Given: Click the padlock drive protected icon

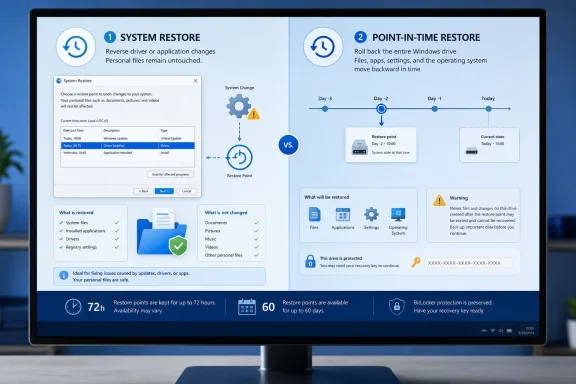Looking at the screenshot, I should click(310, 261).
